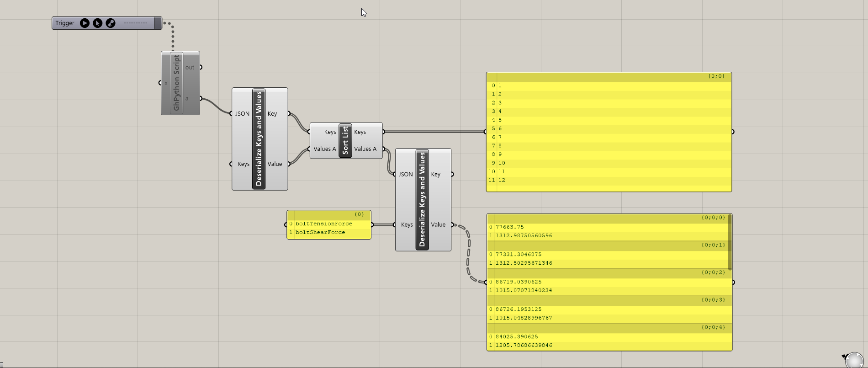Click Key output on the left Deserialize component
The width and height of the screenshot is (868, 368).
point(272,113)
